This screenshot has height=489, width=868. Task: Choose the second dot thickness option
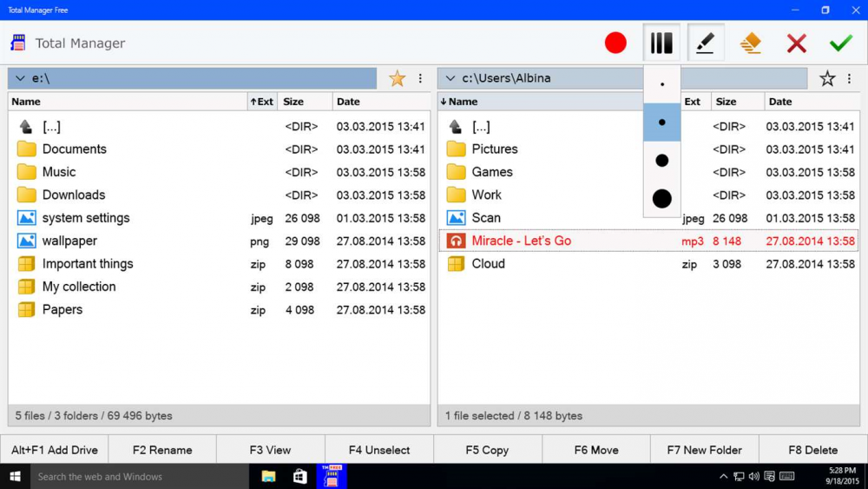(x=662, y=122)
